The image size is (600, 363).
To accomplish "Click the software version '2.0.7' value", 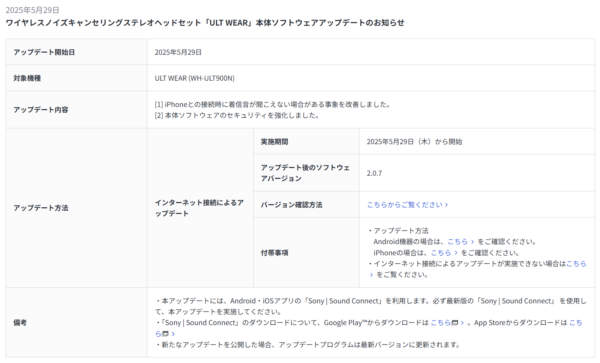I will coord(374,173).
